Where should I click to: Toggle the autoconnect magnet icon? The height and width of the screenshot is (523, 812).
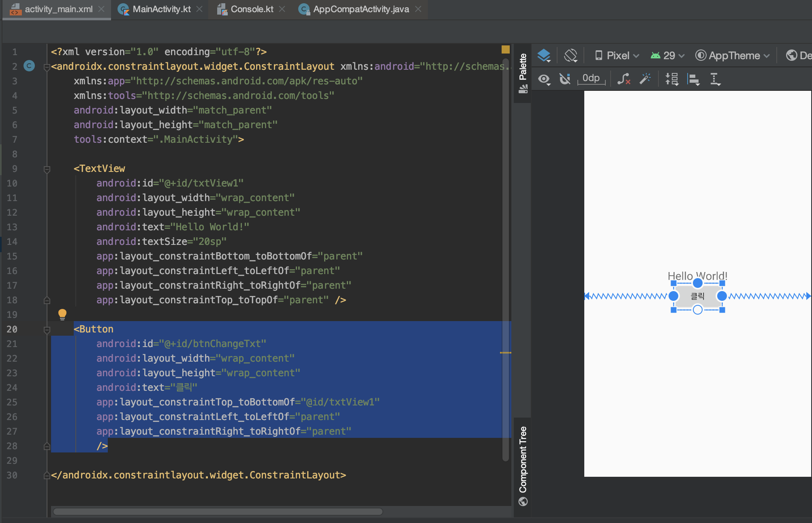tap(565, 79)
